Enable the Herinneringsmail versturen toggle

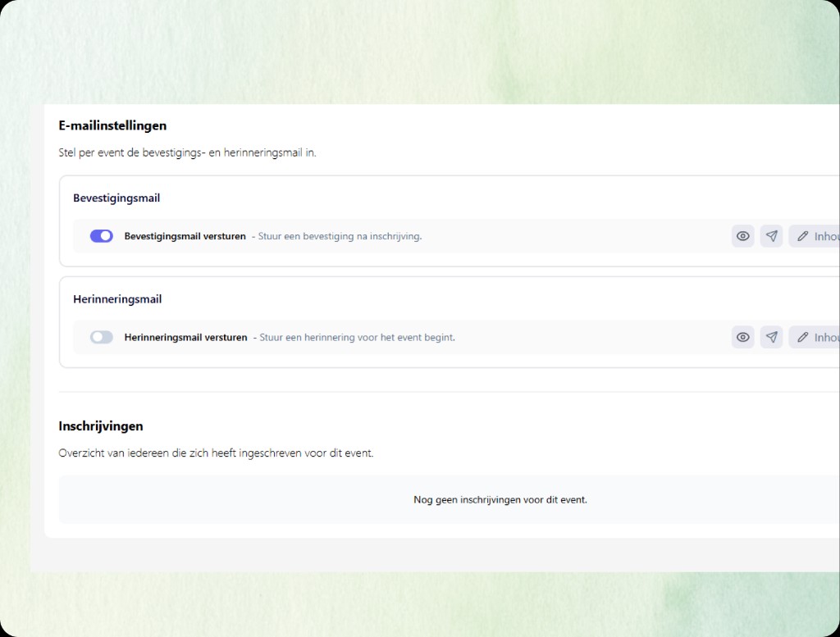(x=101, y=337)
